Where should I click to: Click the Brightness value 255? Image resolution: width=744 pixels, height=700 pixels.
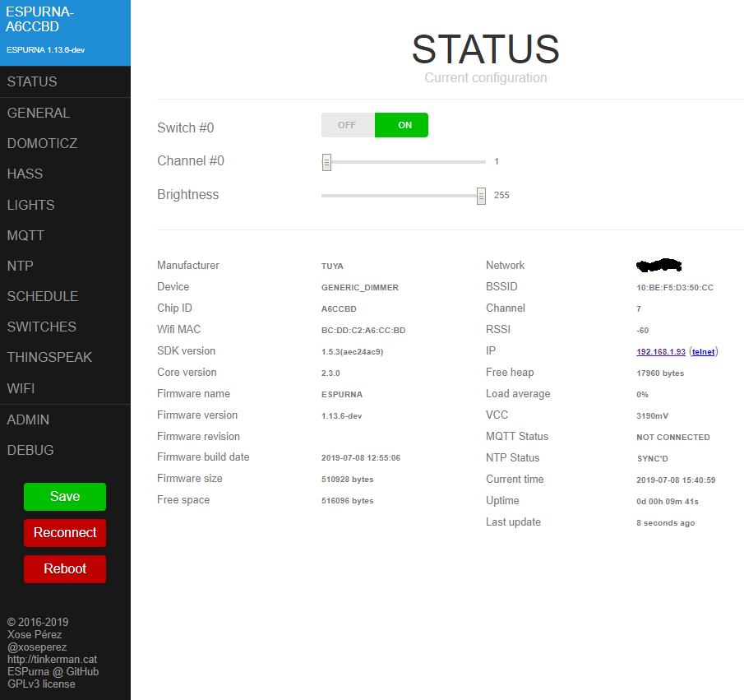coord(501,195)
